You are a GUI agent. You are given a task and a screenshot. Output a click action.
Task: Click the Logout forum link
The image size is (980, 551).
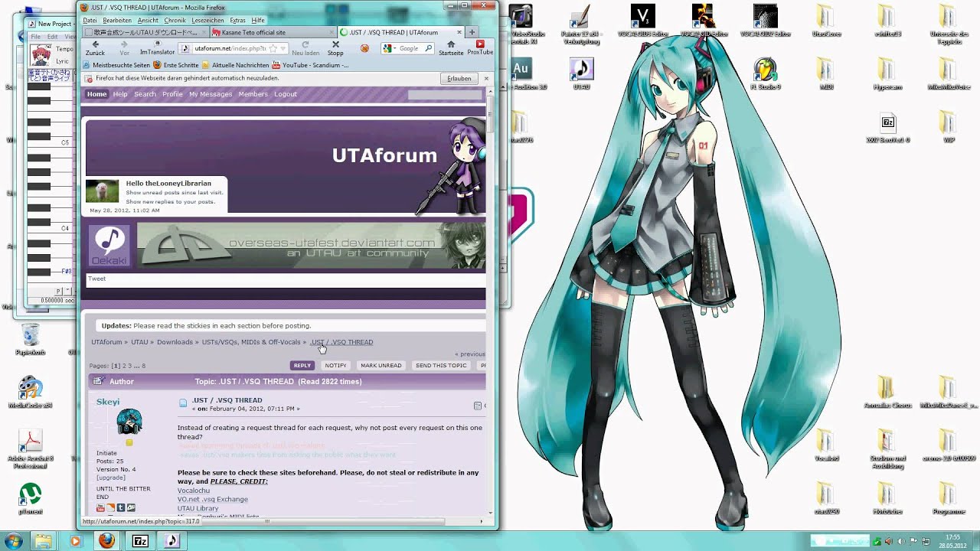[286, 94]
